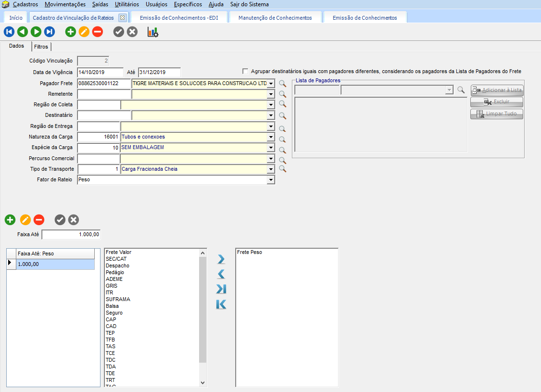Search Pagador Frete with magnifier icon
Screen dimensions: 541x392
pos(283,84)
